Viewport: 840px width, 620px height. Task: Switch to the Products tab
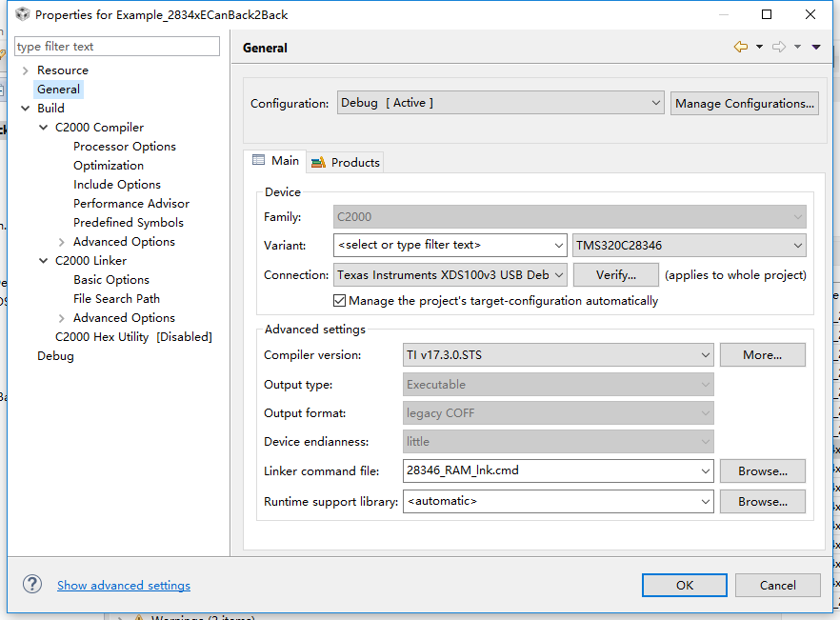pos(345,162)
